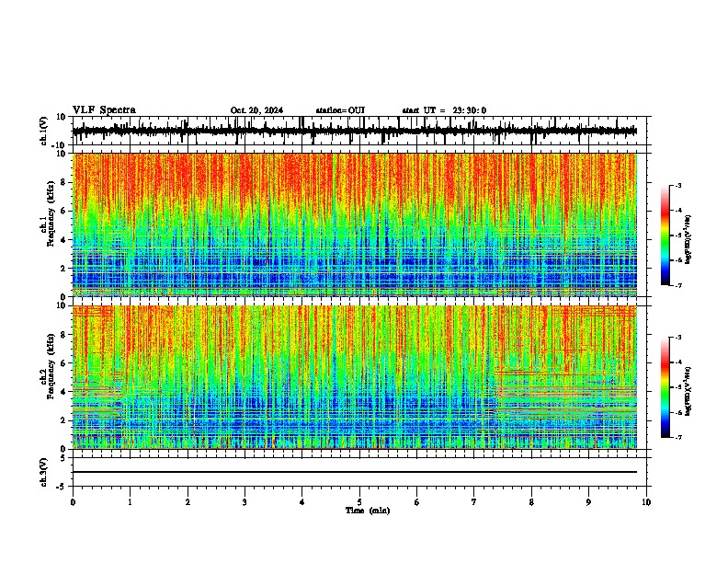728x563 pixels.
Task: Click the "8" frequency tick on ch.1 spectrogram
Action: [64, 182]
